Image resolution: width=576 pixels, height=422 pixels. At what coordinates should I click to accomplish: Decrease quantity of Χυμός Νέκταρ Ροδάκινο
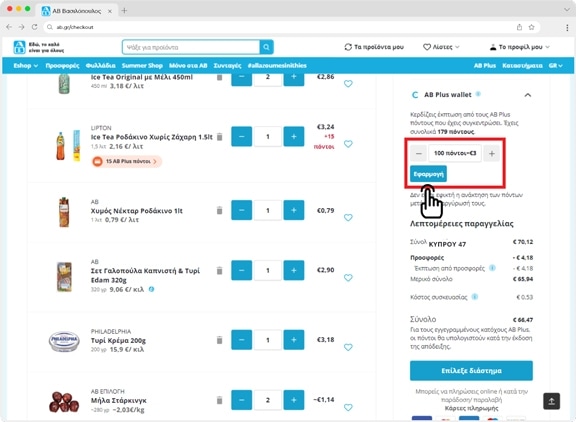(x=241, y=210)
